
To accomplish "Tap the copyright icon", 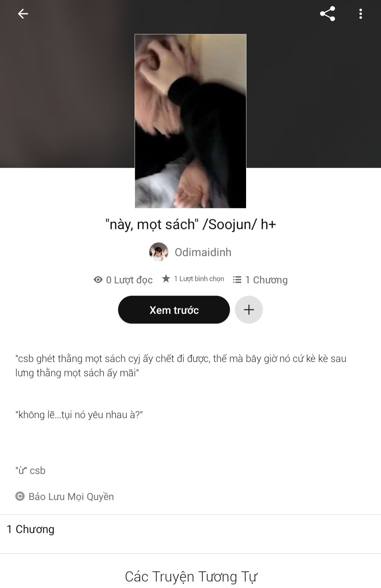I will tap(20, 496).
